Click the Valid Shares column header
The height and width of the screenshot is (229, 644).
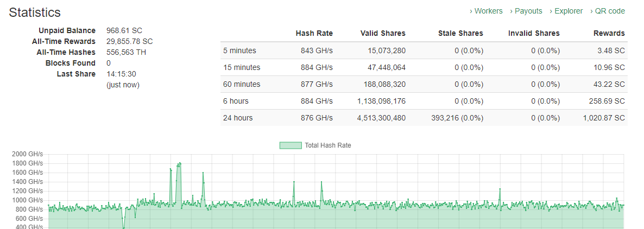pos(382,34)
